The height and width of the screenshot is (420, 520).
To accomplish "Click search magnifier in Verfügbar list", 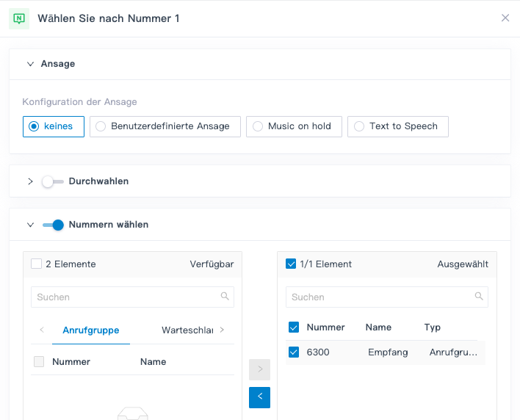I will tap(225, 297).
